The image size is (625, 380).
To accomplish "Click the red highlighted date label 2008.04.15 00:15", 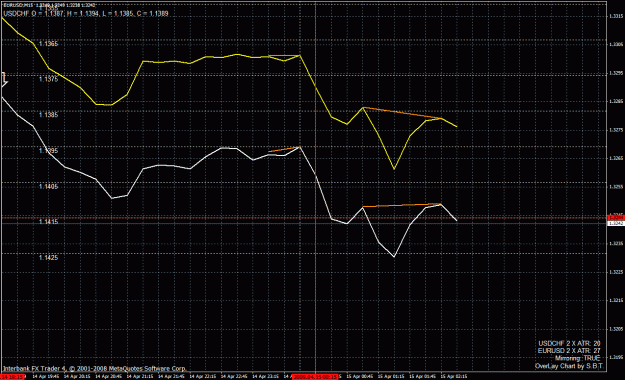I will 315,376.
